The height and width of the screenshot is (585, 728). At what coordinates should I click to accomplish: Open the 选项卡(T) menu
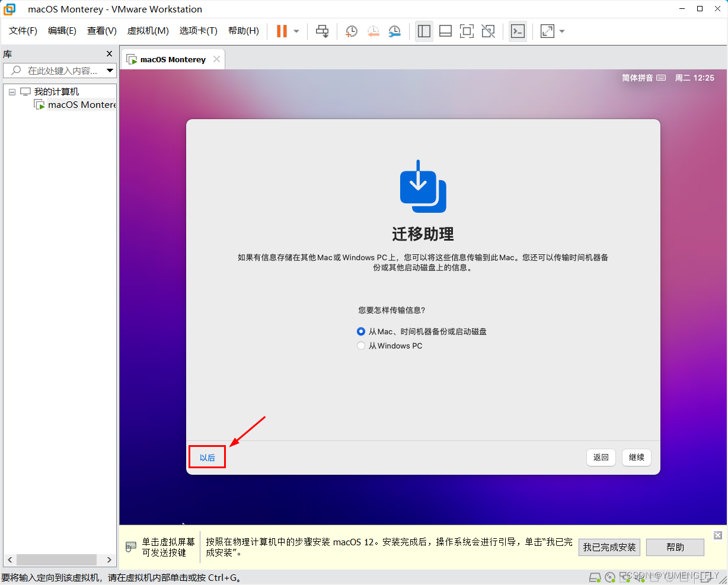coord(199,31)
